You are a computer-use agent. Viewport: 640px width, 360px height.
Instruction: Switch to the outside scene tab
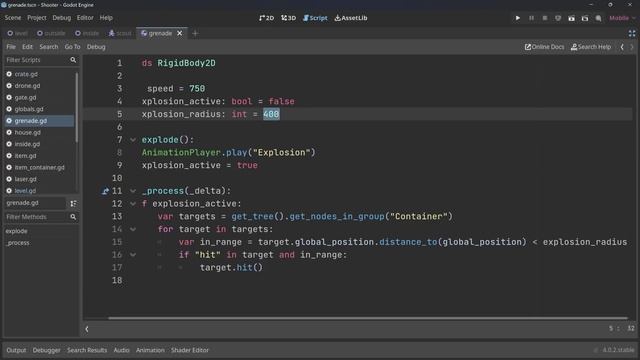[x=51, y=33]
